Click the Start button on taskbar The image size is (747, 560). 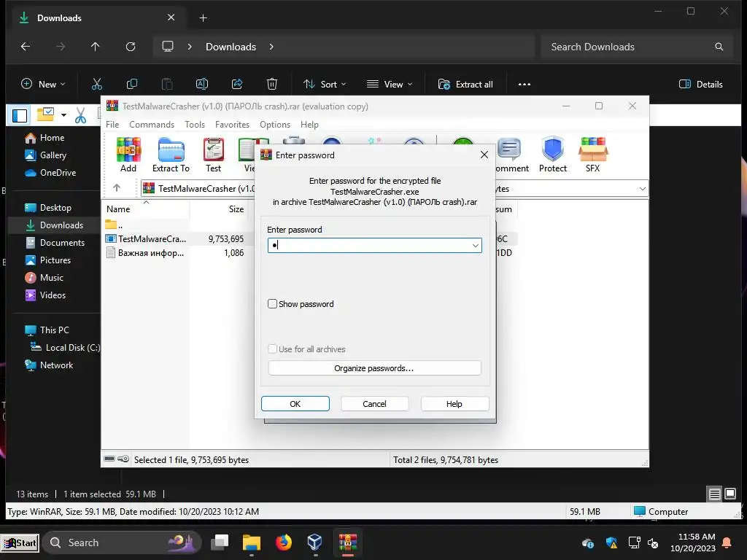pyautogui.click(x=20, y=542)
